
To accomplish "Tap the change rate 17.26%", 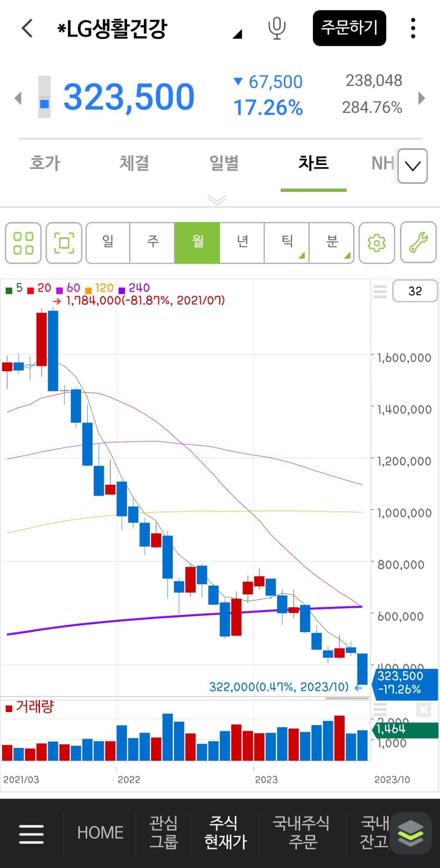I will (x=268, y=107).
